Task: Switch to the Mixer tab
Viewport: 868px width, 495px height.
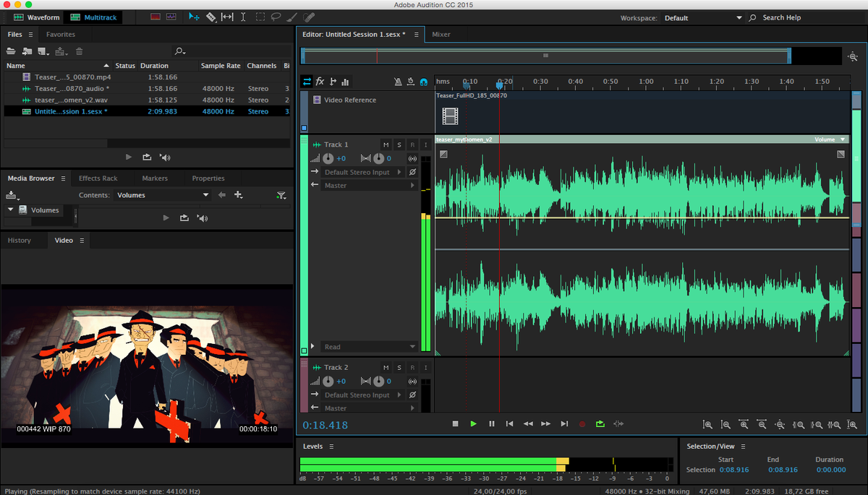Action: point(442,33)
